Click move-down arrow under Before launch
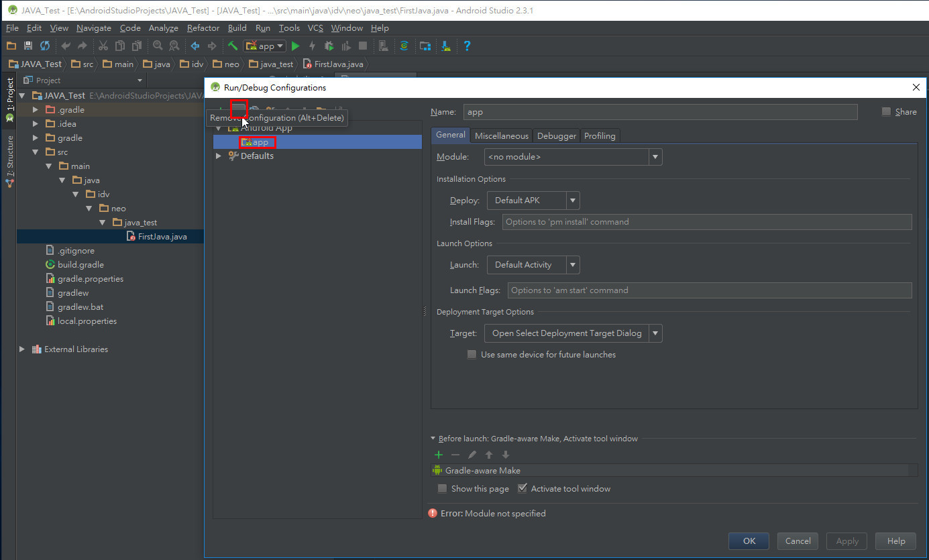 (506, 455)
